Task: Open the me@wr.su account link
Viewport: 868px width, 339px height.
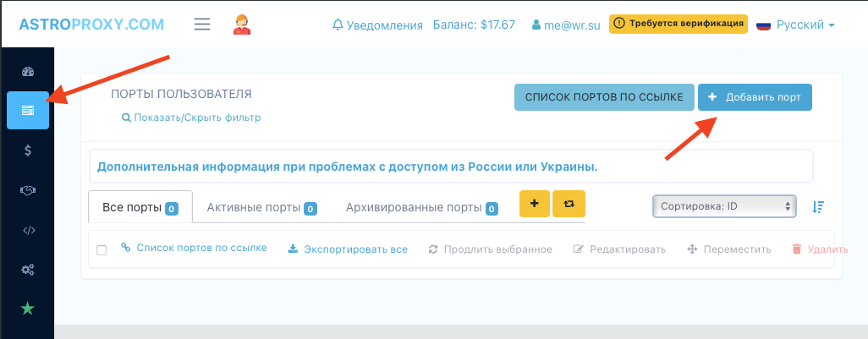Action: pos(566,25)
